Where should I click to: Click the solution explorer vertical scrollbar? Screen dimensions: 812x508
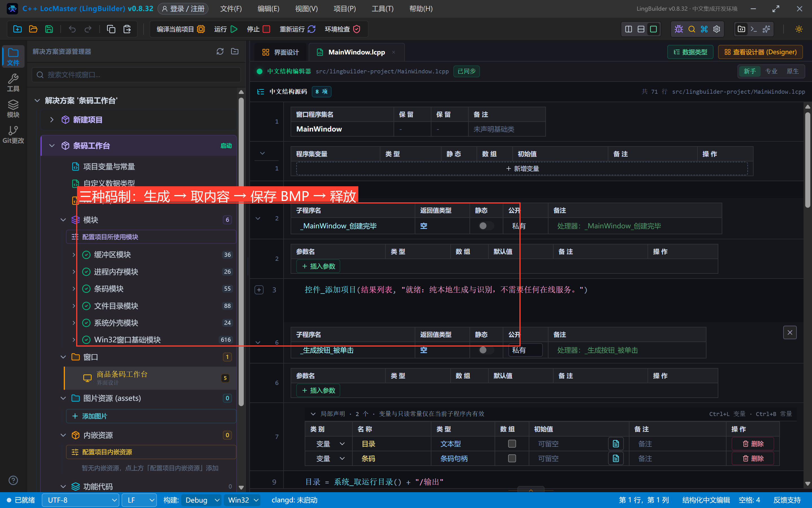241,252
